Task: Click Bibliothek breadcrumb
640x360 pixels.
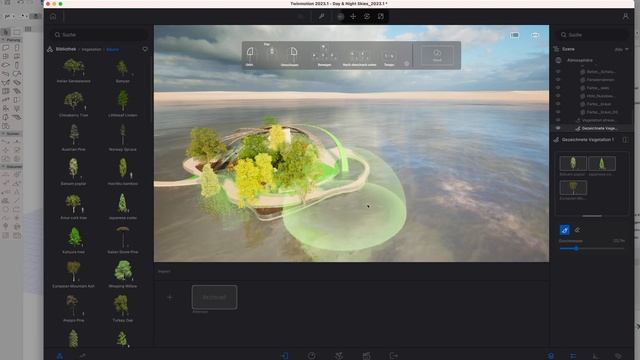Action: pyautogui.click(x=66, y=49)
